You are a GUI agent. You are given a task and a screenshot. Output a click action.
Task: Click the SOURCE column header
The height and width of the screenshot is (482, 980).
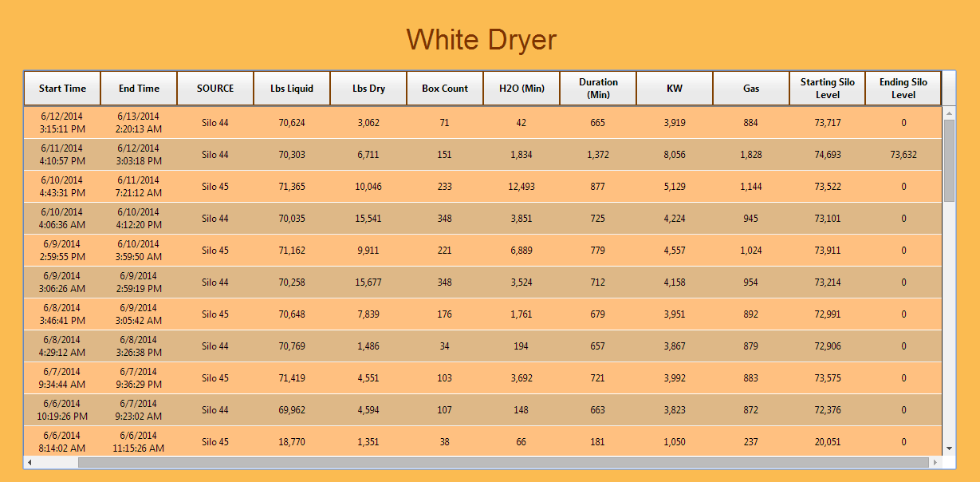tap(215, 89)
